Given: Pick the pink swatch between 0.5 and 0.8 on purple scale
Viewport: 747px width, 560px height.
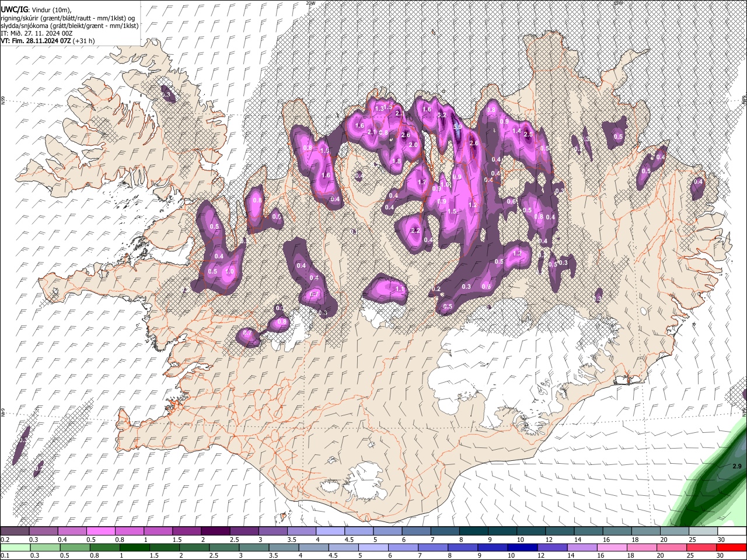Looking at the screenshot, I should [x=100, y=531].
